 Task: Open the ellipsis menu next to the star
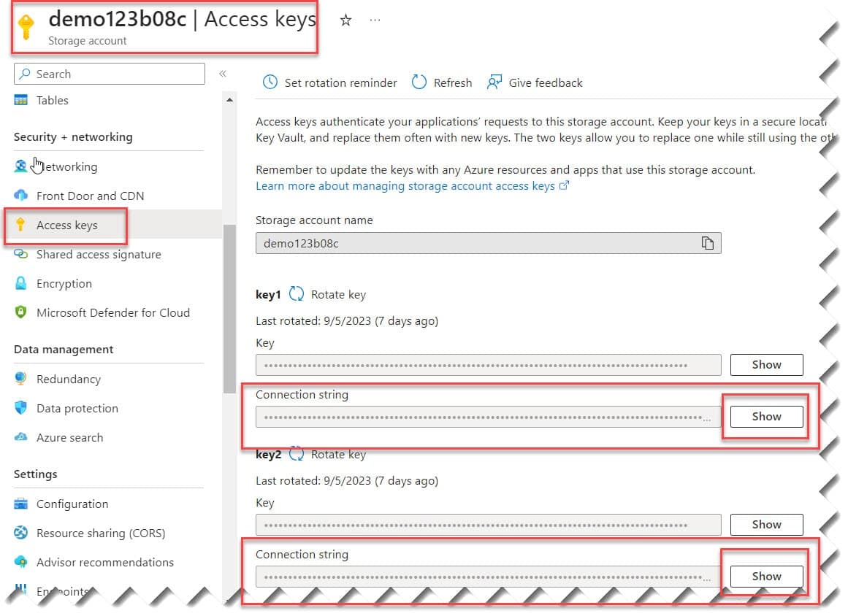[375, 20]
